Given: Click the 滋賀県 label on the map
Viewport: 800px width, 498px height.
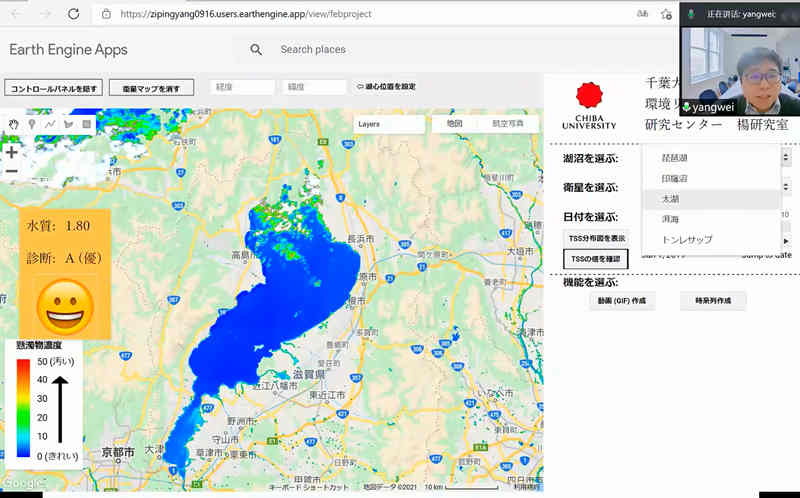Looking at the screenshot, I should point(309,374).
